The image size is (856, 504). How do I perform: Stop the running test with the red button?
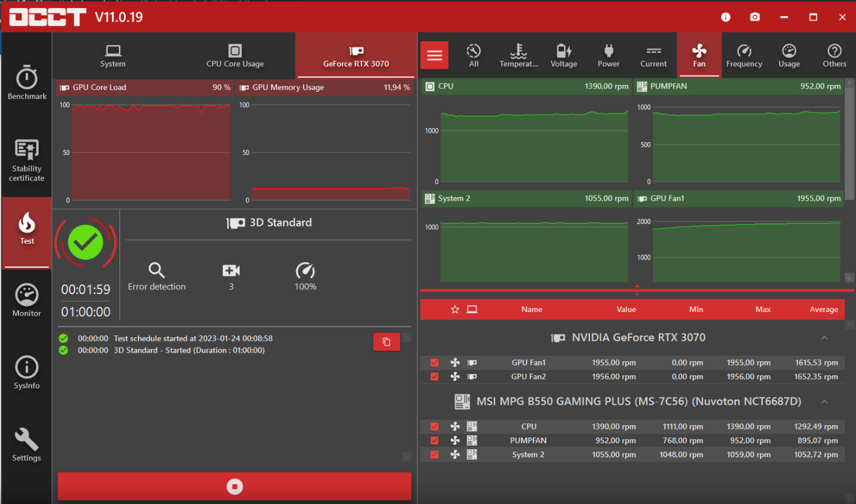tap(235, 487)
